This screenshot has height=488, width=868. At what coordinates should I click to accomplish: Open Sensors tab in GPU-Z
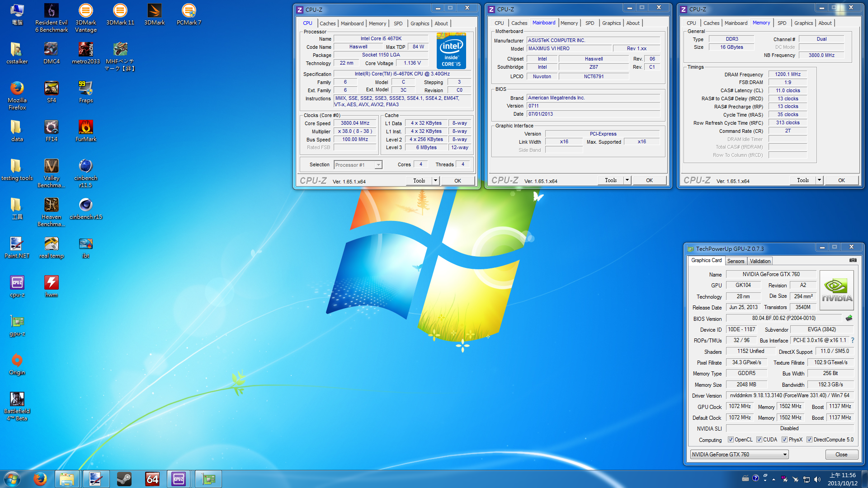coord(736,261)
